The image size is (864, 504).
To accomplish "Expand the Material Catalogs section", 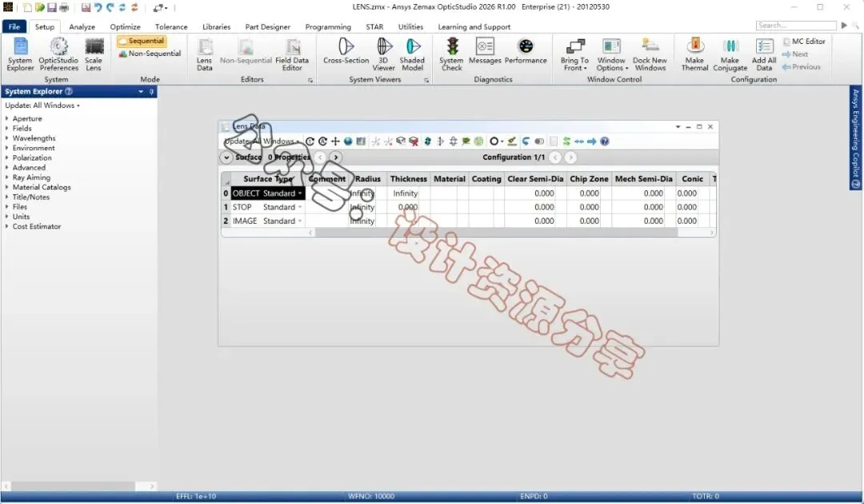I will (6, 187).
